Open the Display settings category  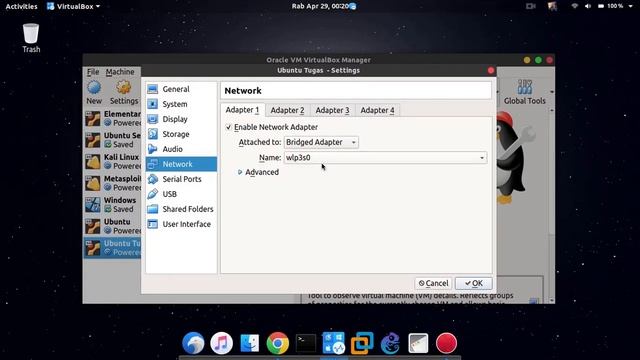181,119
